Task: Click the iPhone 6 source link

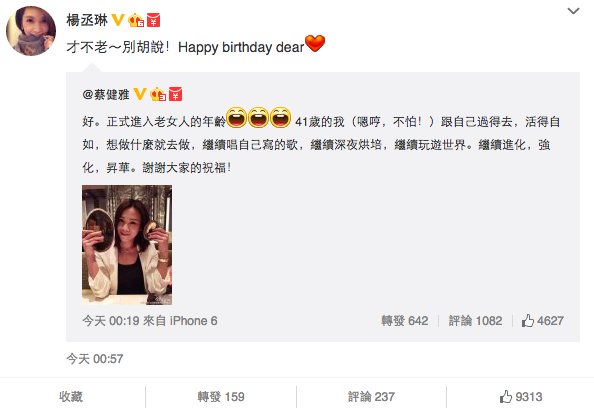Action: (x=193, y=321)
